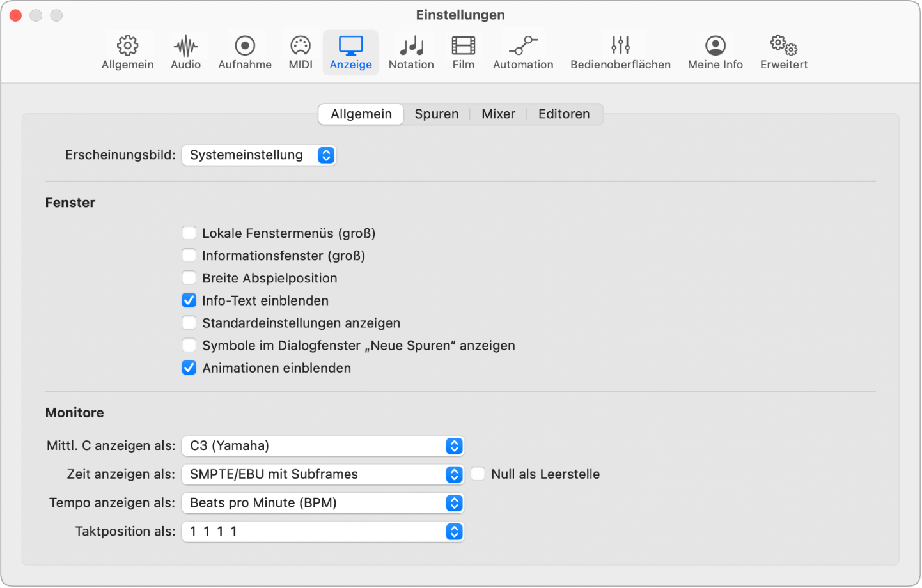Open Zeit anzeigen als SMPTE dropdown

[323, 474]
